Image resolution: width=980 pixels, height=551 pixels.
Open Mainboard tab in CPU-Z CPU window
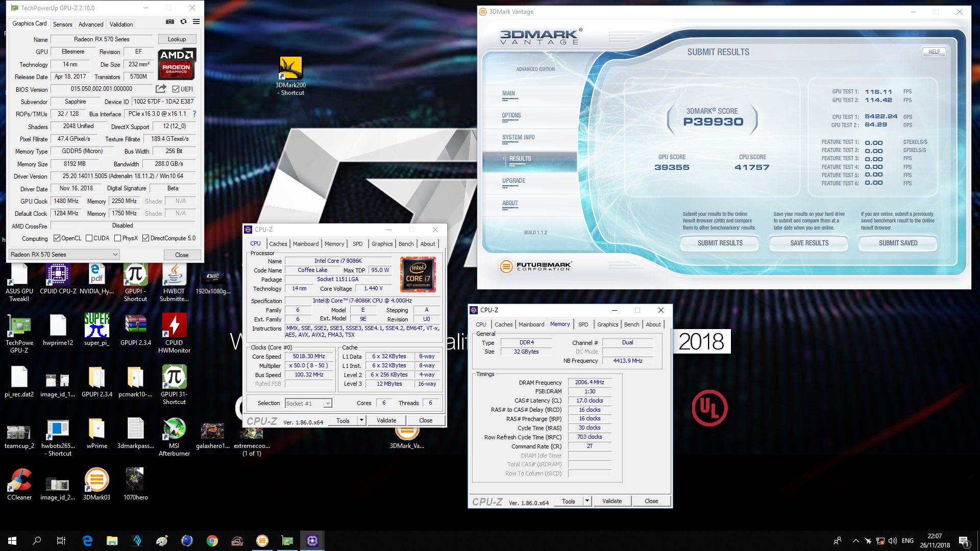tap(306, 244)
